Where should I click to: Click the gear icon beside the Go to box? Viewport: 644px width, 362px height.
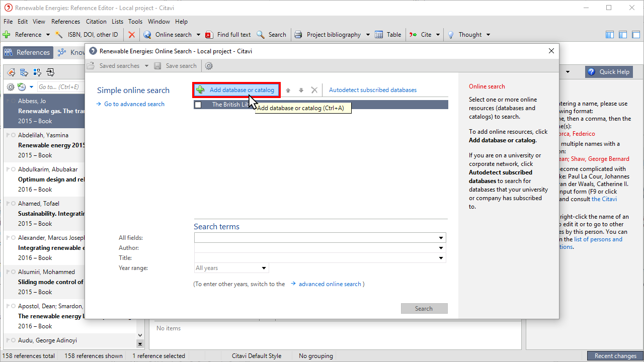coord(11,87)
